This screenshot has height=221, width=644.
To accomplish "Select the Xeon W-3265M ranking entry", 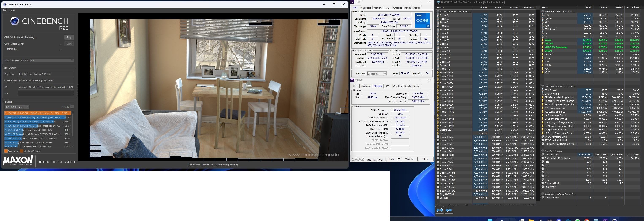I will [38, 122].
